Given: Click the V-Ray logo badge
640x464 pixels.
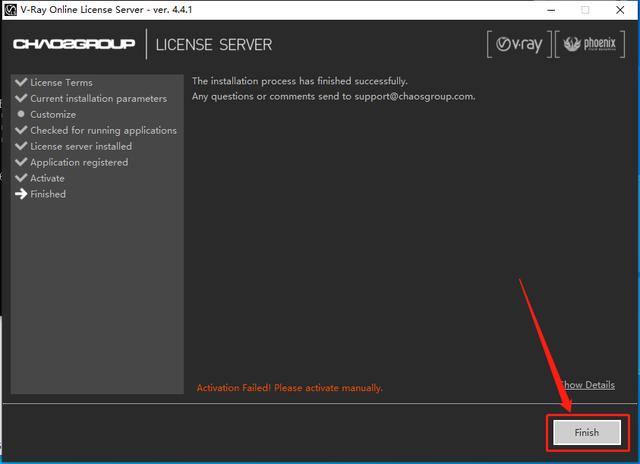Looking at the screenshot, I should (519, 44).
